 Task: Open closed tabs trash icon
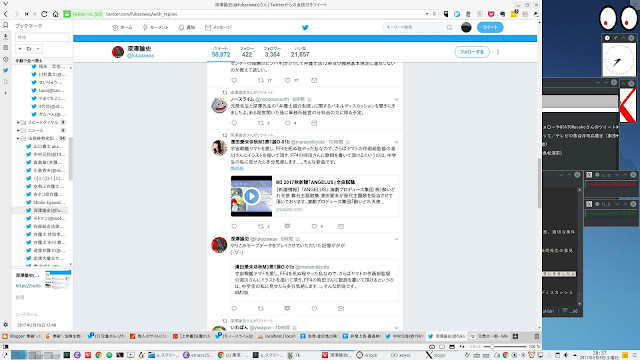tap(537, 336)
